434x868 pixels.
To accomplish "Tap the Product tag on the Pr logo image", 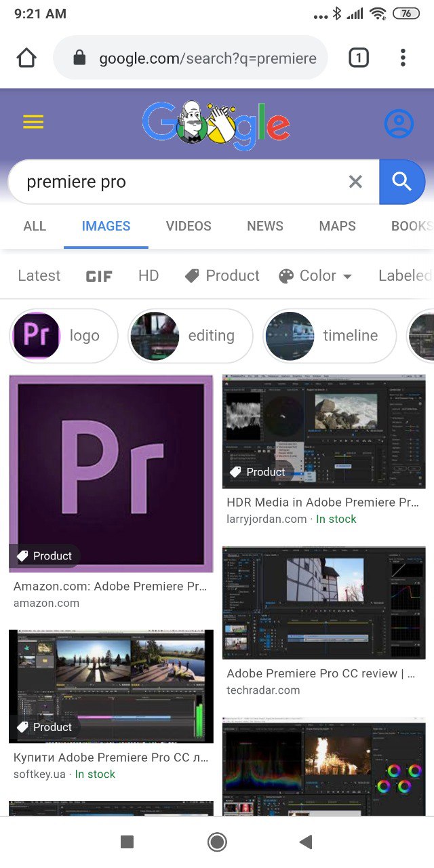I will 45,556.
